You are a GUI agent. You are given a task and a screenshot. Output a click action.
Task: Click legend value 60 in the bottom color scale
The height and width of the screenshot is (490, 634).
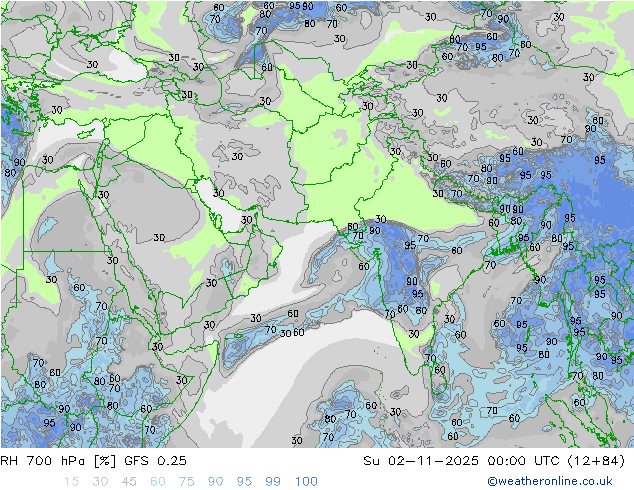pyautogui.click(x=158, y=482)
